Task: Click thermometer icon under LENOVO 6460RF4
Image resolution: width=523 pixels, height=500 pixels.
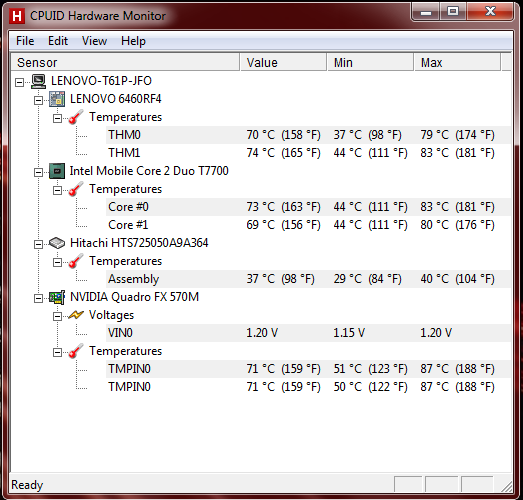Action: coord(76,117)
